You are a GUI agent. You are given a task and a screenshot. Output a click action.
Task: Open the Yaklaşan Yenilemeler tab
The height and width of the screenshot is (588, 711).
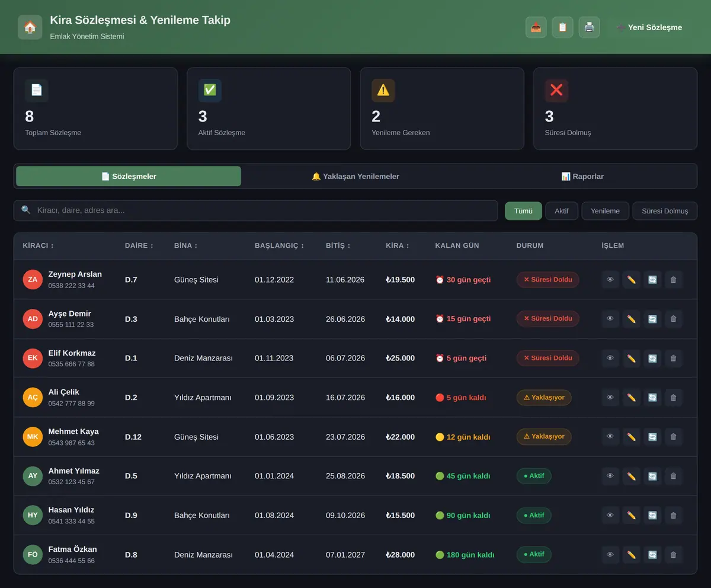pyautogui.click(x=355, y=176)
